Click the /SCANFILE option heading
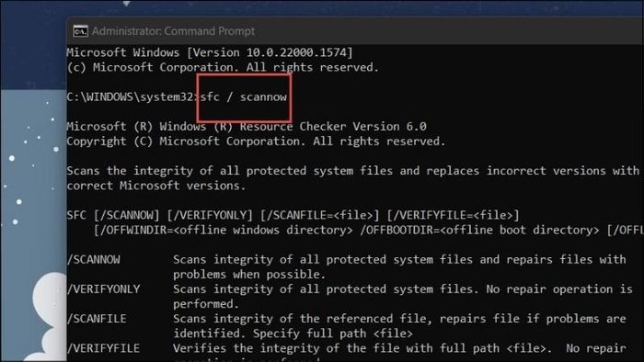This screenshot has width=644, height=362. point(97,319)
